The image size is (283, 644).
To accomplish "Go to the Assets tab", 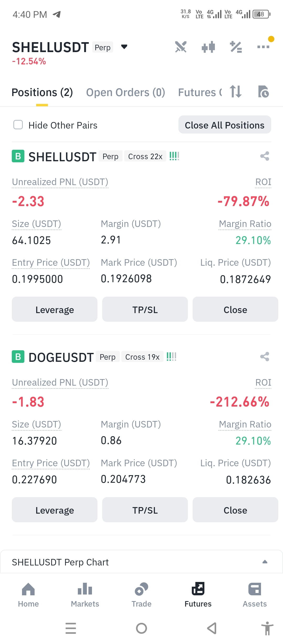I will [255, 595].
